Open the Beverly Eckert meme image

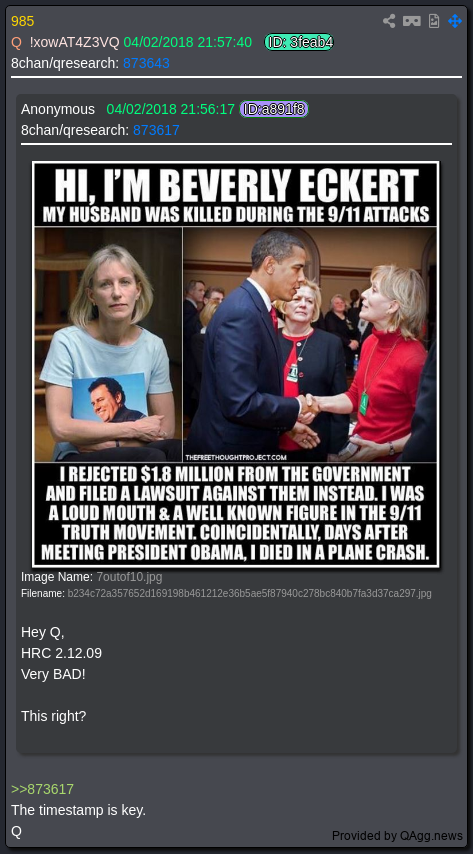coord(236,364)
